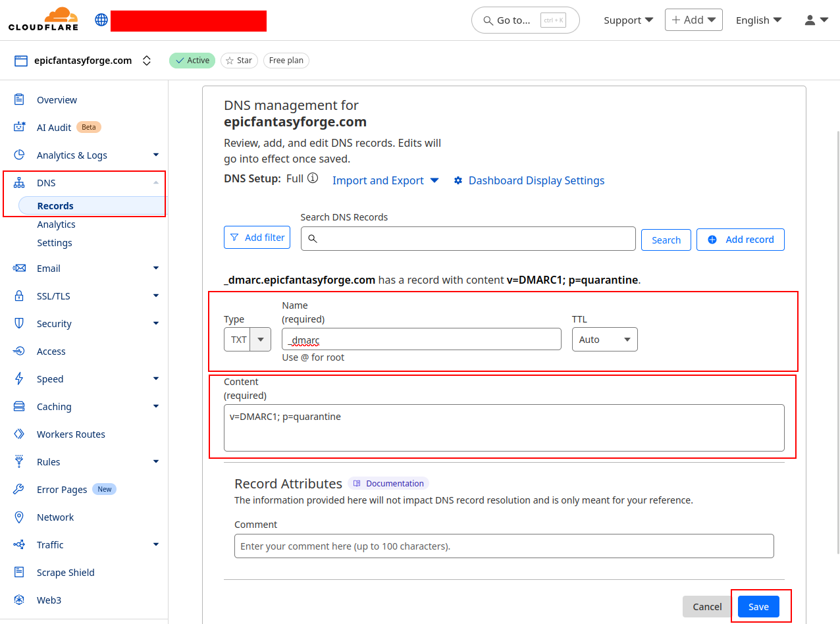
Task: Open the Support dropdown
Action: coord(629,20)
